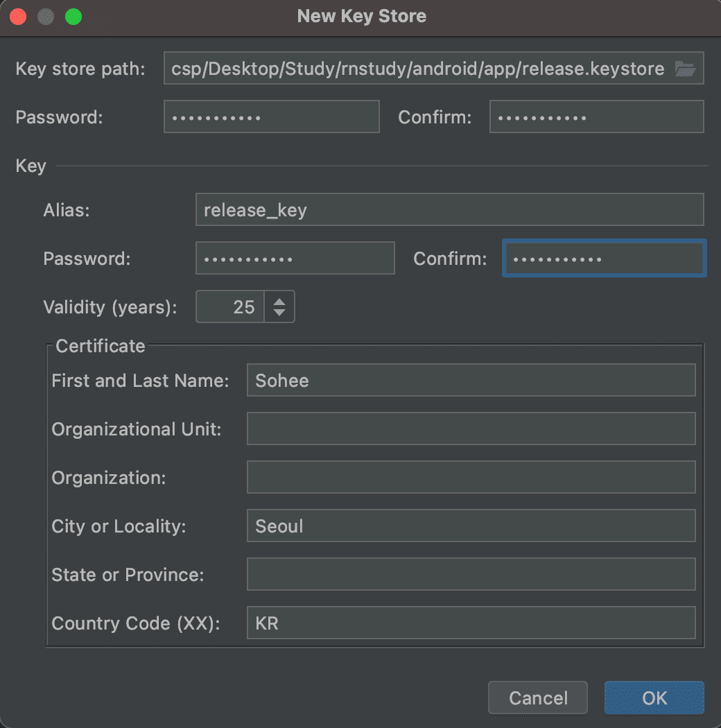Screen dimensions: 721x728
Task: Click the Validity years number field
Action: (230, 307)
